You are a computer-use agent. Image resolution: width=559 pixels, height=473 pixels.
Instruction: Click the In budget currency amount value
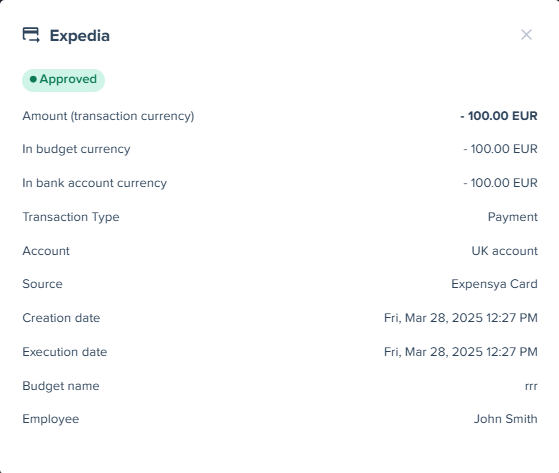(500, 149)
